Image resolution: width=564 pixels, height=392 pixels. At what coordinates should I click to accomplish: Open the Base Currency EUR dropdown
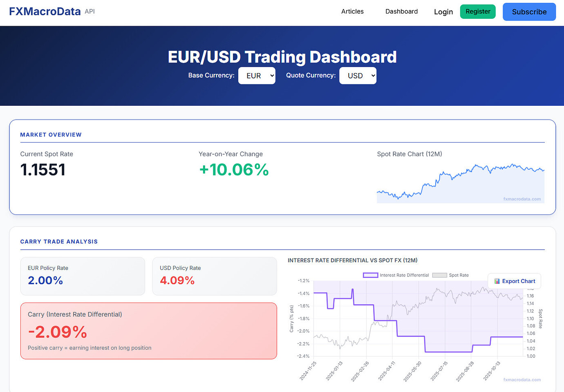click(257, 76)
